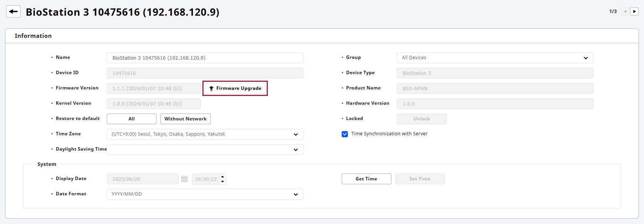Increase time with the up stepper arrow
Image resolution: width=644 pixels, height=224 pixels.
pos(223,177)
